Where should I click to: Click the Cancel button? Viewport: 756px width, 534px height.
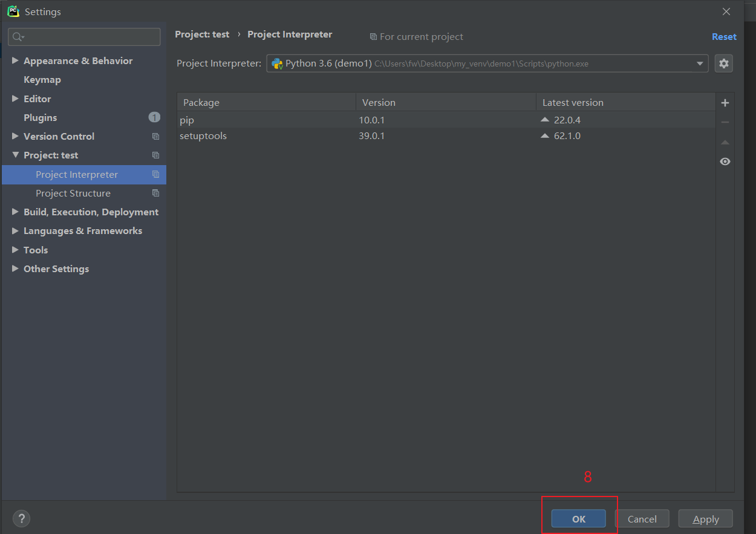[x=642, y=519]
